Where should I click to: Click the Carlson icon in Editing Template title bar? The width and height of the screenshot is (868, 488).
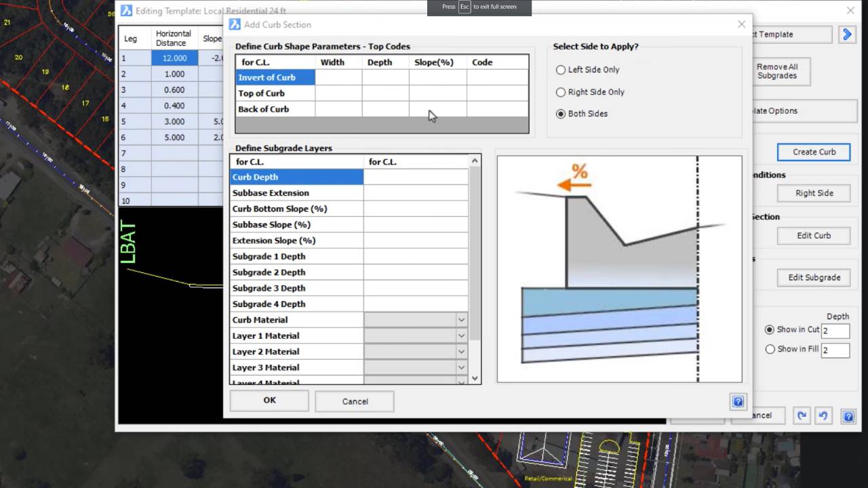[x=126, y=11]
